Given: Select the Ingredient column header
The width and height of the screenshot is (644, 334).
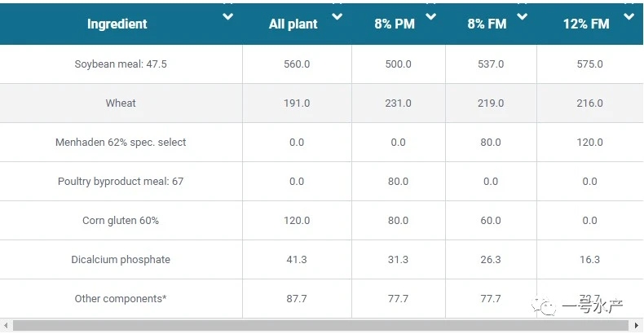Looking at the screenshot, I should click(117, 24).
